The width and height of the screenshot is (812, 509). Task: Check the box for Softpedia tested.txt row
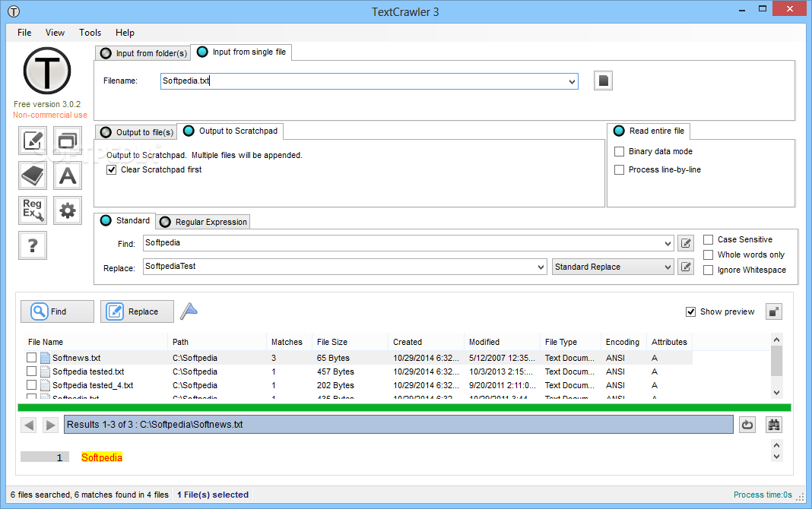[x=32, y=371]
